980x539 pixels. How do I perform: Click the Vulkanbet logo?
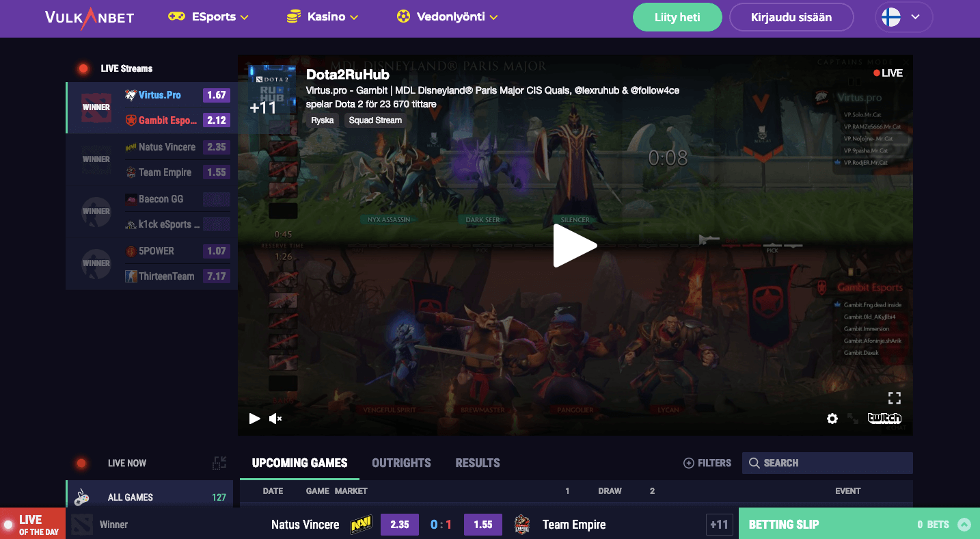coord(90,17)
